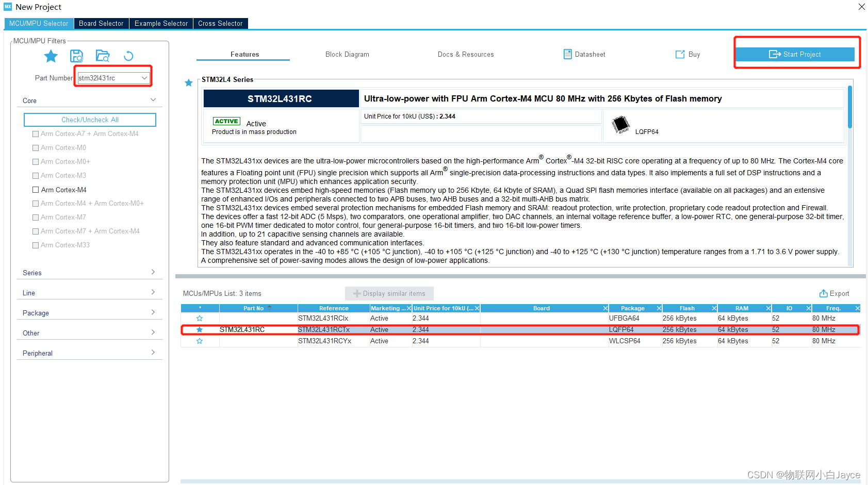
Task: Open the Block Diagram tab
Action: [347, 54]
